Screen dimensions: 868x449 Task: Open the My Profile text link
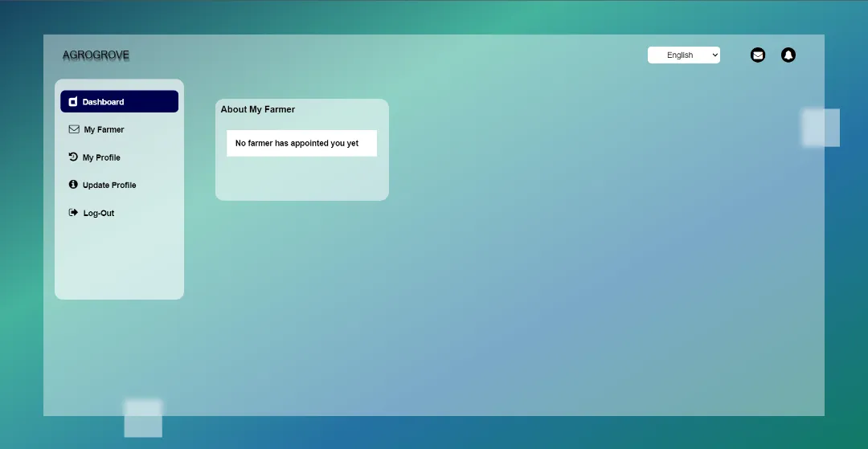[101, 157]
